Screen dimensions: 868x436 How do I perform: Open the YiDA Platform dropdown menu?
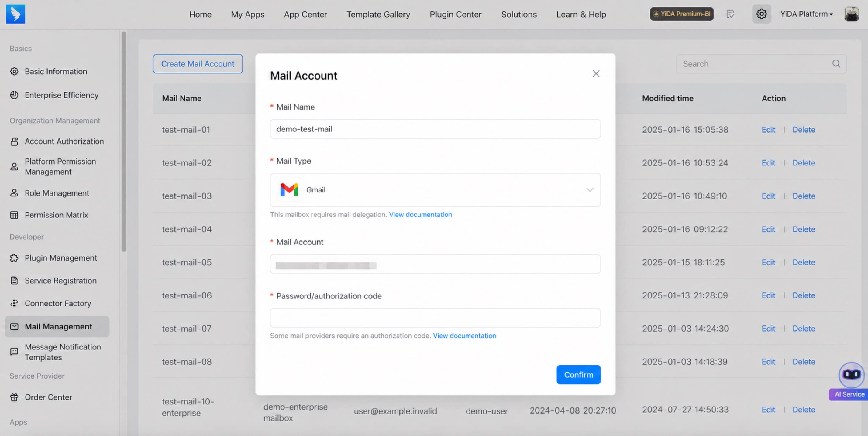click(806, 14)
